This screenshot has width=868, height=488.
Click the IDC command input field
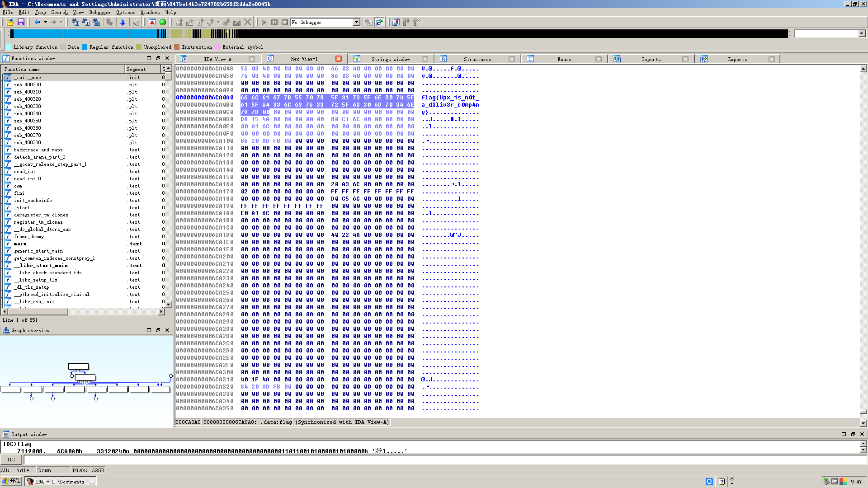[443, 460]
